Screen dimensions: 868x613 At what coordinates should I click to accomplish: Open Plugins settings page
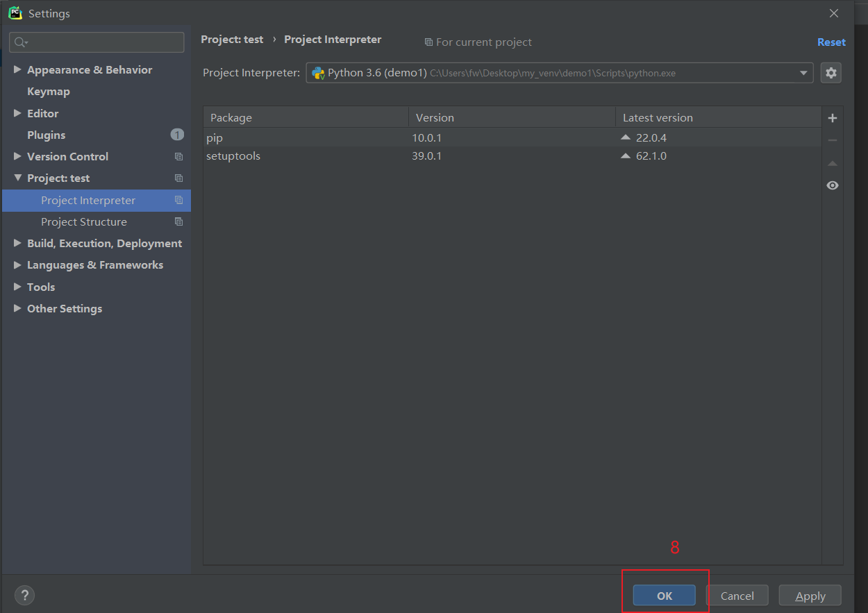[x=47, y=135]
